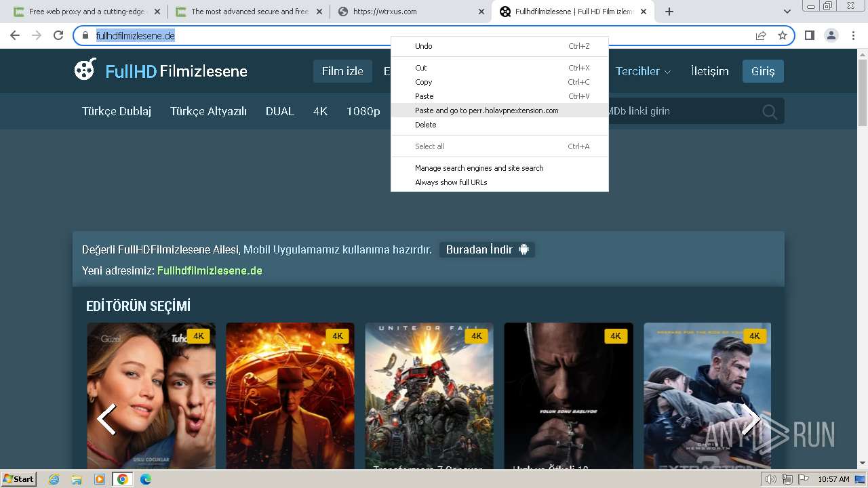This screenshot has height=488, width=868.
Task: Open Türkçe Dublaj category
Action: point(117,111)
